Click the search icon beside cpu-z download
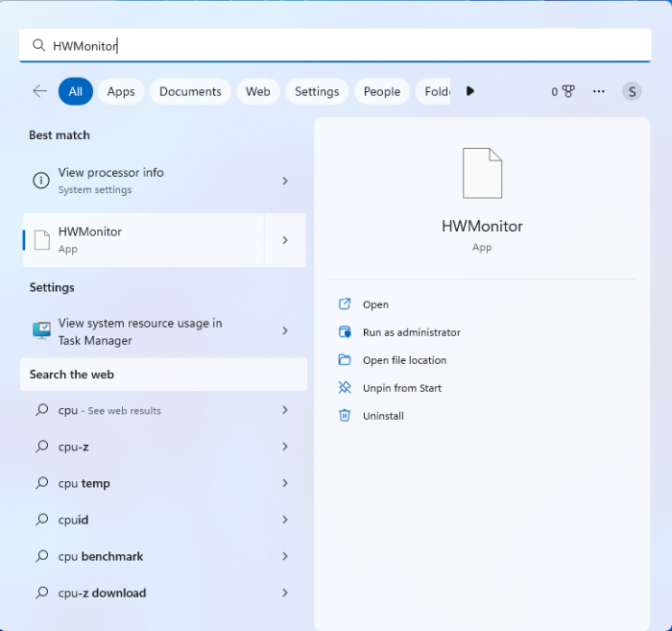The height and width of the screenshot is (631, 672). (x=41, y=593)
